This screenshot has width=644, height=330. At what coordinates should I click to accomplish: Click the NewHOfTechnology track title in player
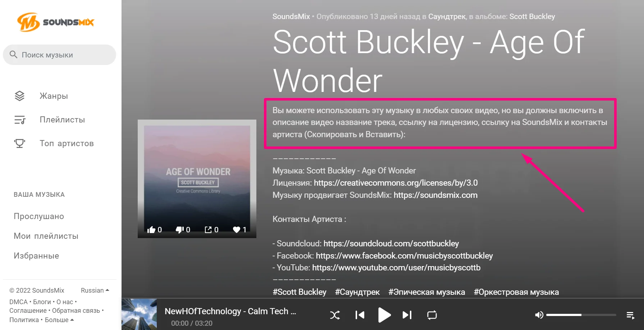tap(230, 311)
